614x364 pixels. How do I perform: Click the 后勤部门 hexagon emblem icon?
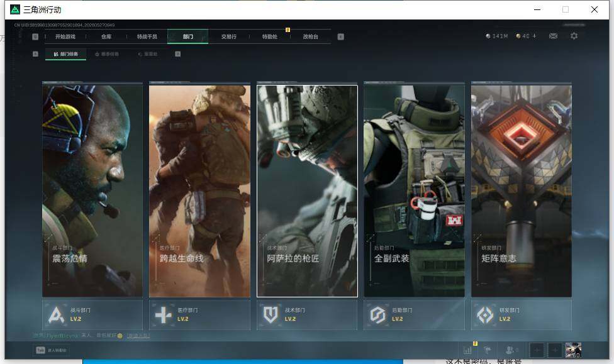pyautogui.click(x=378, y=315)
